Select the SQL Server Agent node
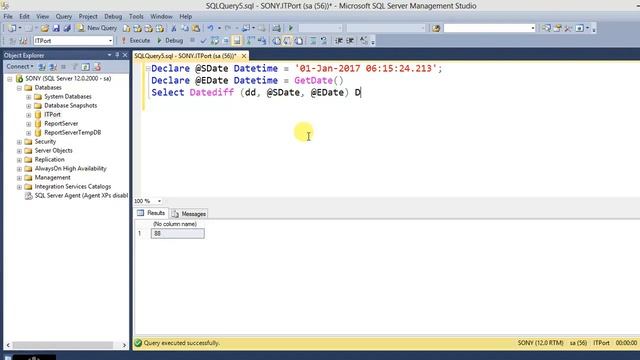Screen dimensions: 640x360 click(81, 196)
